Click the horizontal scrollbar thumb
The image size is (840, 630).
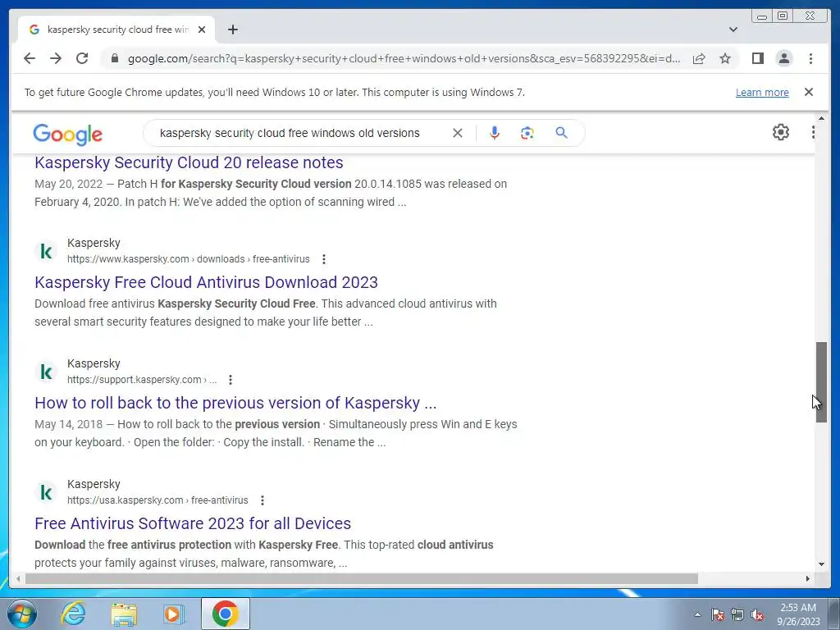[362, 578]
